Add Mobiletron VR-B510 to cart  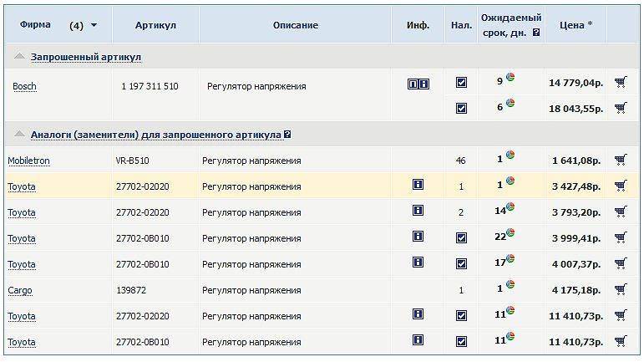pyautogui.click(x=620, y=160)
